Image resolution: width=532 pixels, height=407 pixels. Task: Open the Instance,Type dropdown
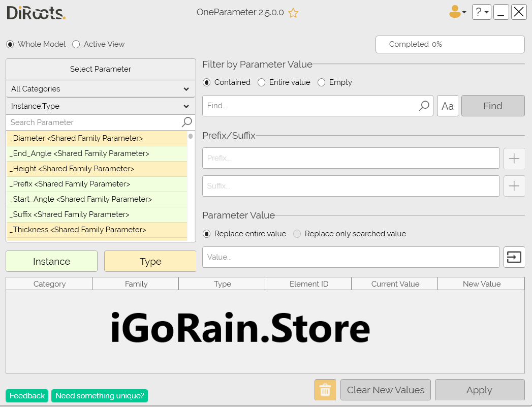tap(101, 106)
